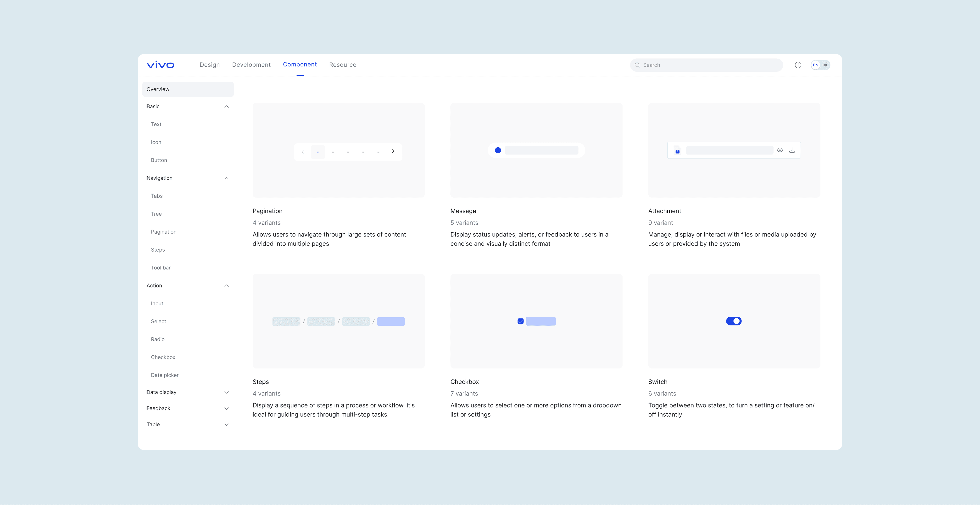The height and width of the screenshot is (505, 980).
Task: Switch to the Design tab
Action: [210, 65]
